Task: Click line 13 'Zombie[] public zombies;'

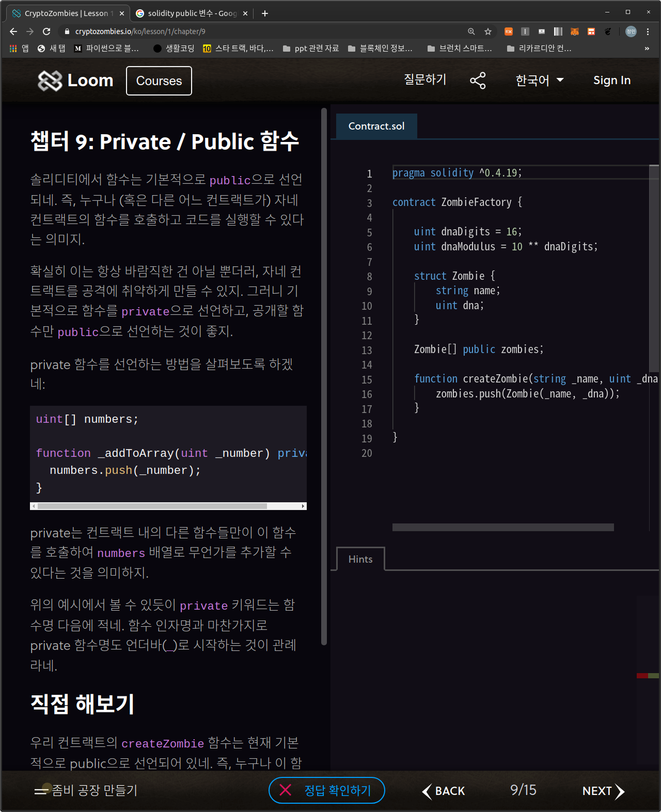Action: pyautogui.click(x=479, y=349)
